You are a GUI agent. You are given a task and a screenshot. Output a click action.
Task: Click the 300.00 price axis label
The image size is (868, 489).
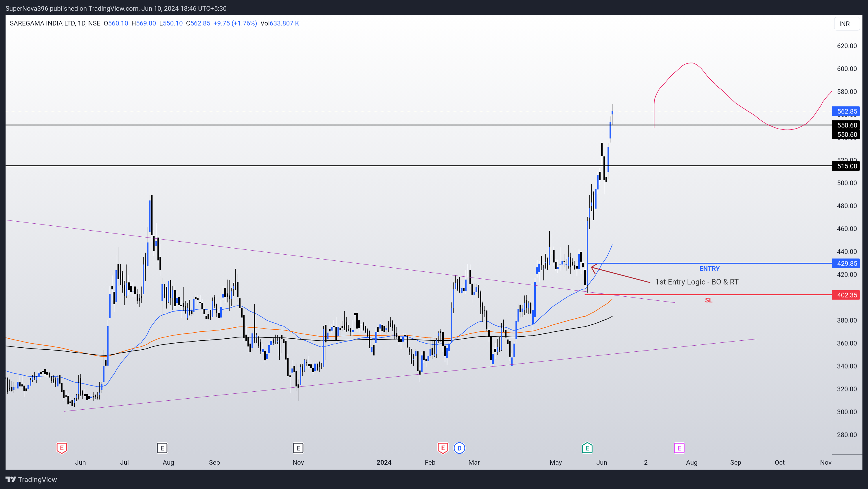point(847,412)
